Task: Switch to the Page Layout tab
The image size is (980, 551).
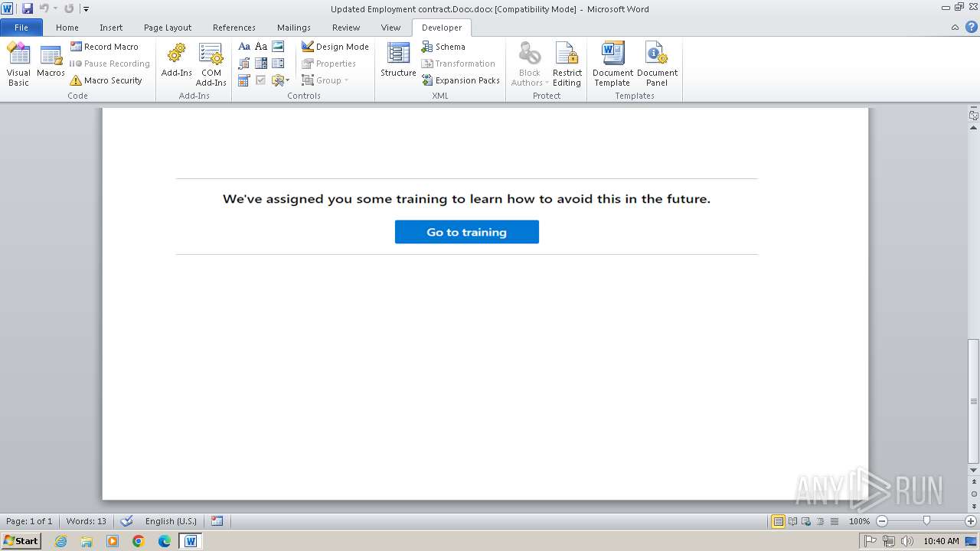Action: tap(168, 28)
